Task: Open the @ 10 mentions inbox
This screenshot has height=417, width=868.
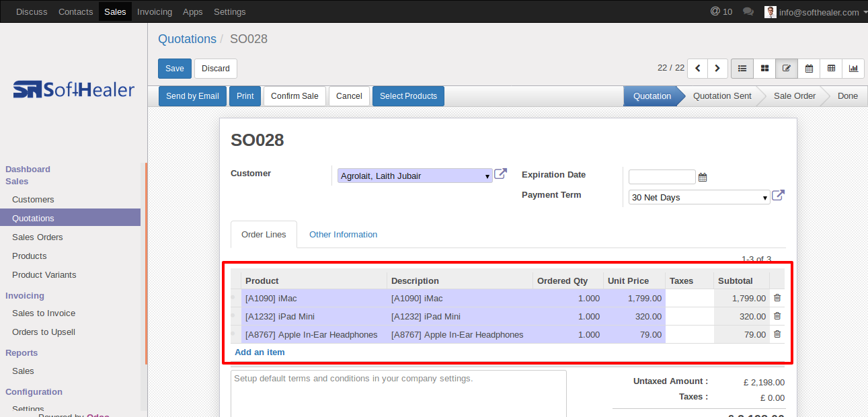Action: (x=721, y=12)
